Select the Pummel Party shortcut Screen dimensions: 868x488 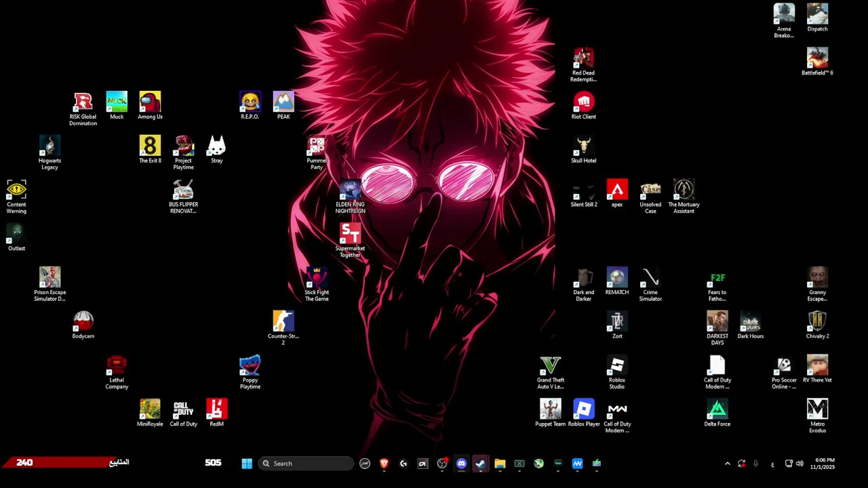(317, 152)
